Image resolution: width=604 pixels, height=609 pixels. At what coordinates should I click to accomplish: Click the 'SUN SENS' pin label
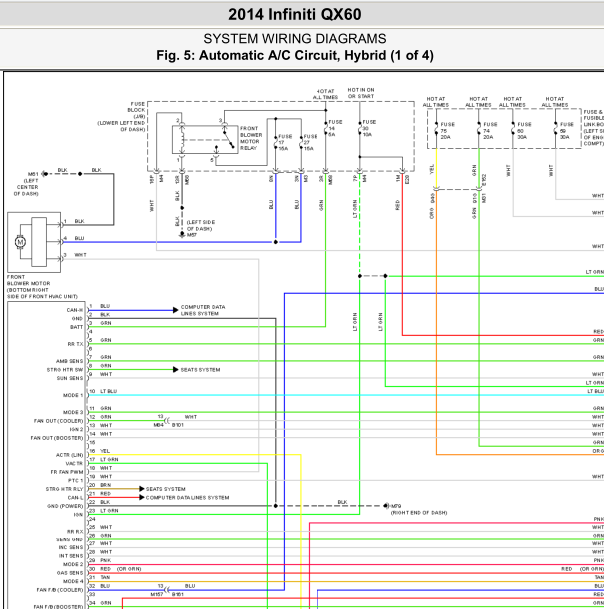pos(70,378)
